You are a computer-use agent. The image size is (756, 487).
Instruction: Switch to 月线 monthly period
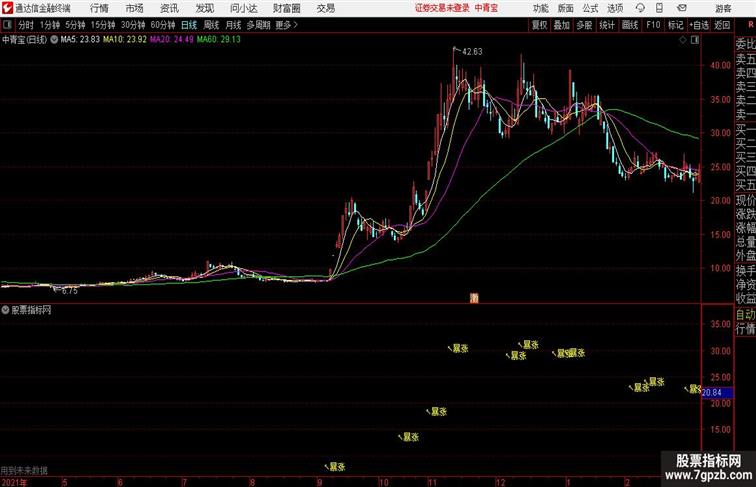233,25
